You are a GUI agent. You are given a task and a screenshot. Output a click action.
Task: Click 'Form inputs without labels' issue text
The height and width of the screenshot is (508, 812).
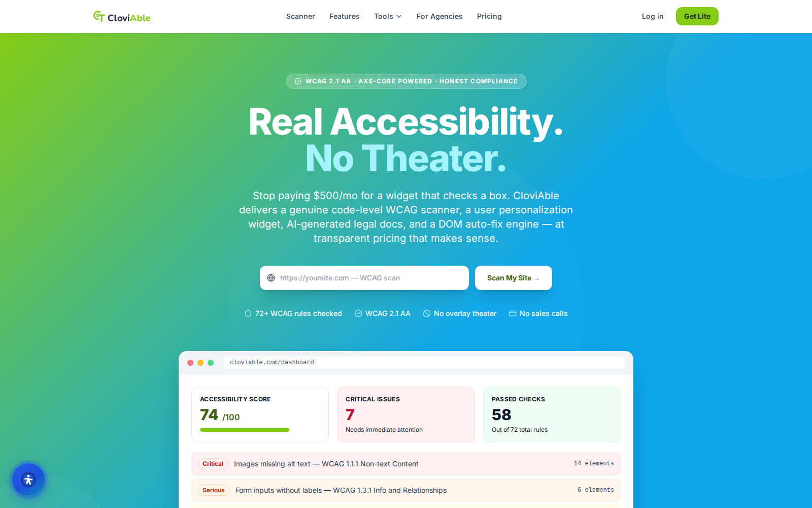[341, 490]
